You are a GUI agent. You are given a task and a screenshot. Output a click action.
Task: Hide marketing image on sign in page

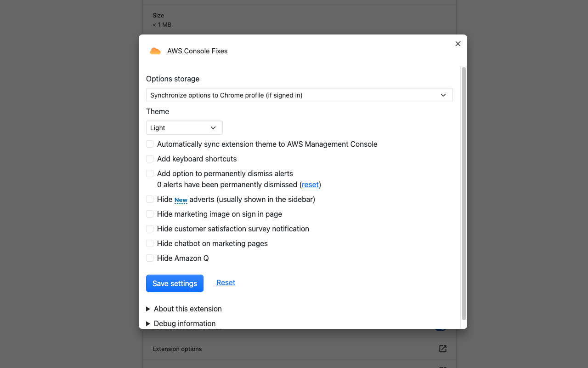[x=149, y=213]
